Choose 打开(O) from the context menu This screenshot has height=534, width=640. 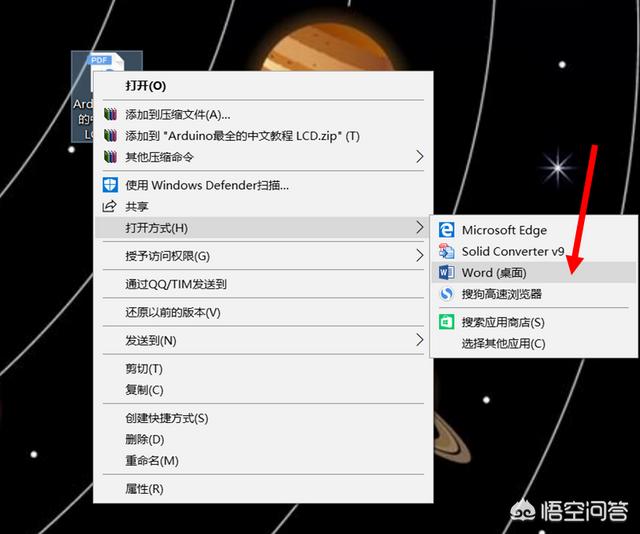263,86
